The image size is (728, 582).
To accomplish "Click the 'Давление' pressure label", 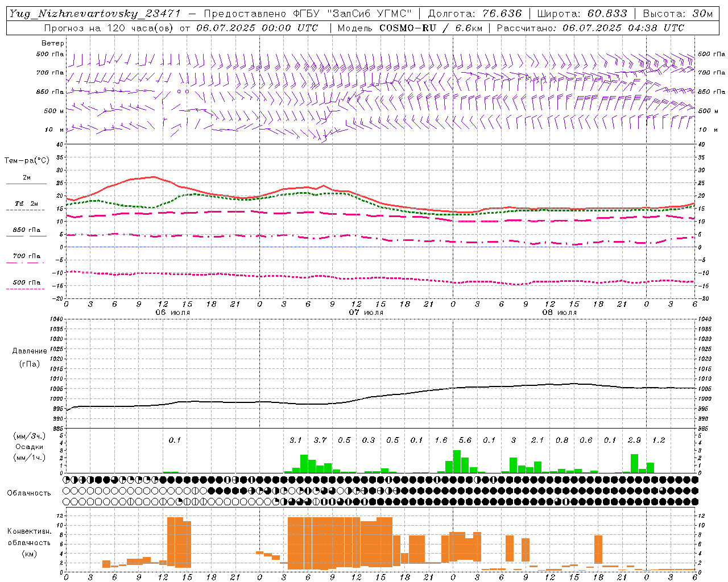I will coord(30,351).
